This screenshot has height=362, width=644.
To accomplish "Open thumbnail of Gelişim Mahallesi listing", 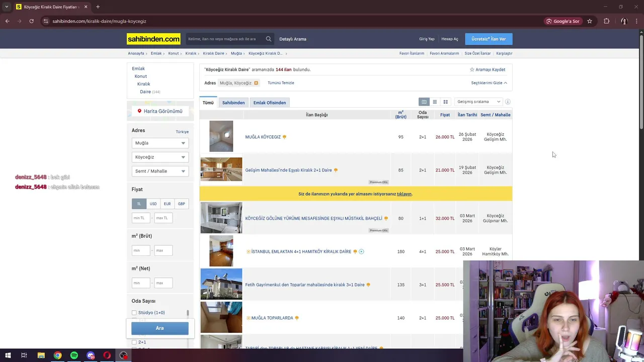I will [x=221, y=169].
